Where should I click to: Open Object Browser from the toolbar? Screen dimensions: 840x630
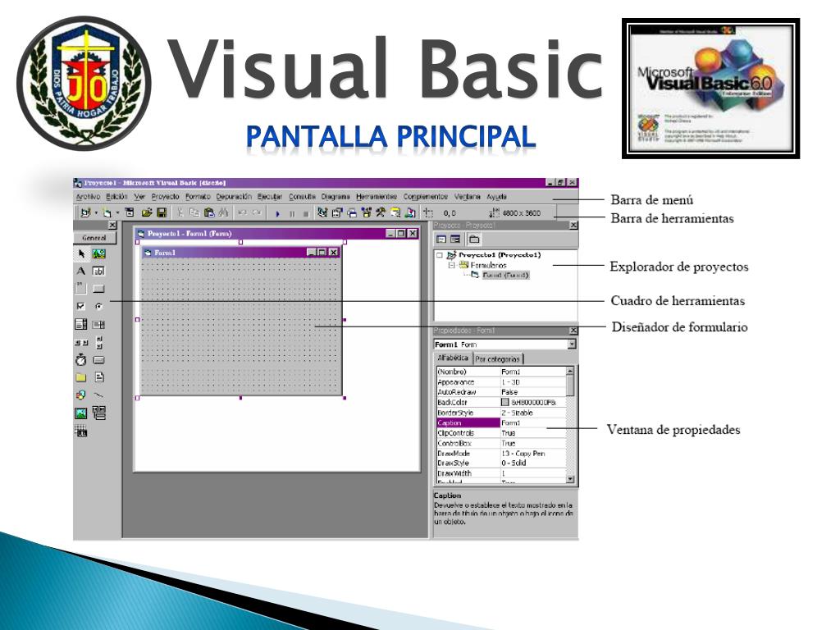click(367, 212)
